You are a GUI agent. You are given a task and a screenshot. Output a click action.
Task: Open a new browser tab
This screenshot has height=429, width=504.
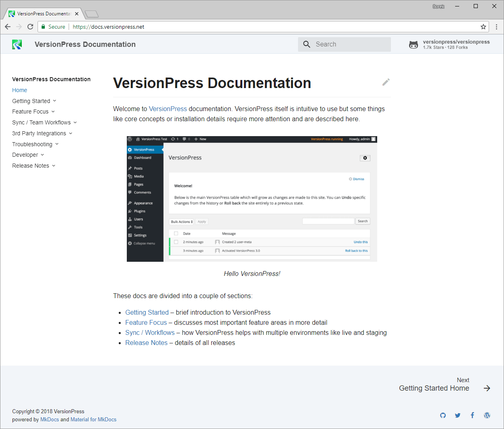[92, 14]
